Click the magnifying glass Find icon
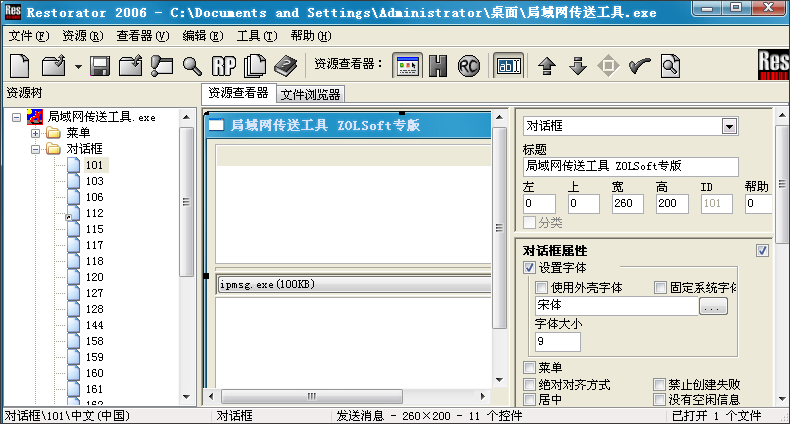This screenshot has height=424, width=790. pyautogui.click(x=193, y=66)
